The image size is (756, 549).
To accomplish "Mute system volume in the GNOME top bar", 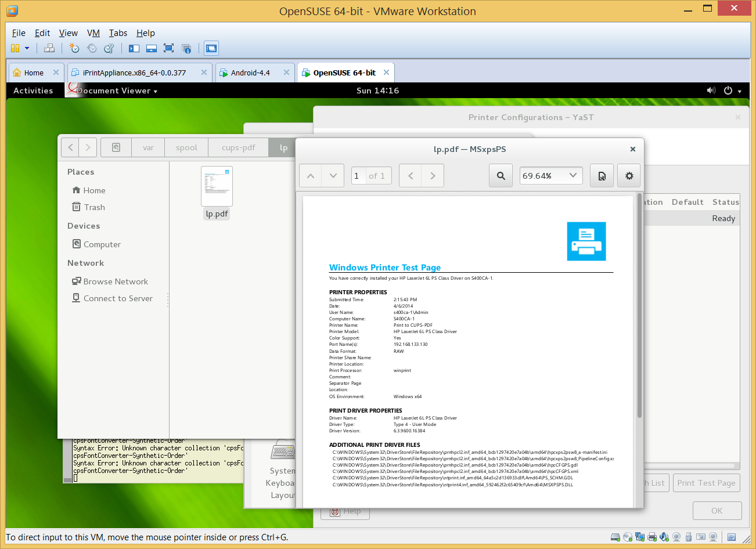I will point(711,91).
